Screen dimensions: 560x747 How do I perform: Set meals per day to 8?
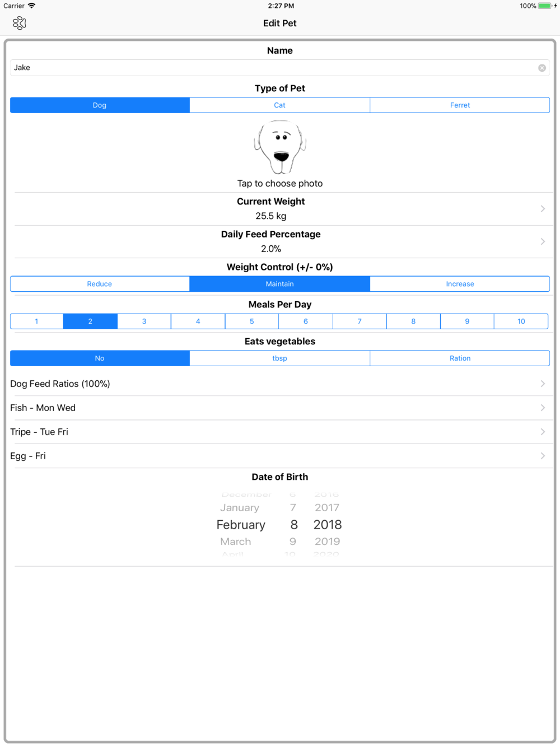[413, 321]
